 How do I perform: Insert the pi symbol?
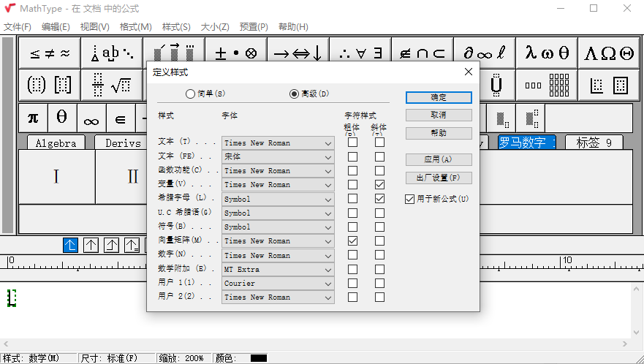34,118
